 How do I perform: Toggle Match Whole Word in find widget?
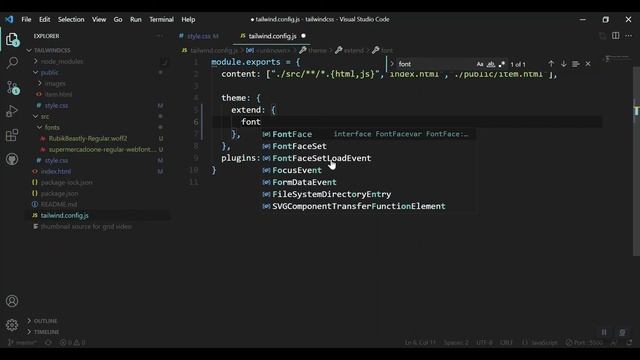491,64
